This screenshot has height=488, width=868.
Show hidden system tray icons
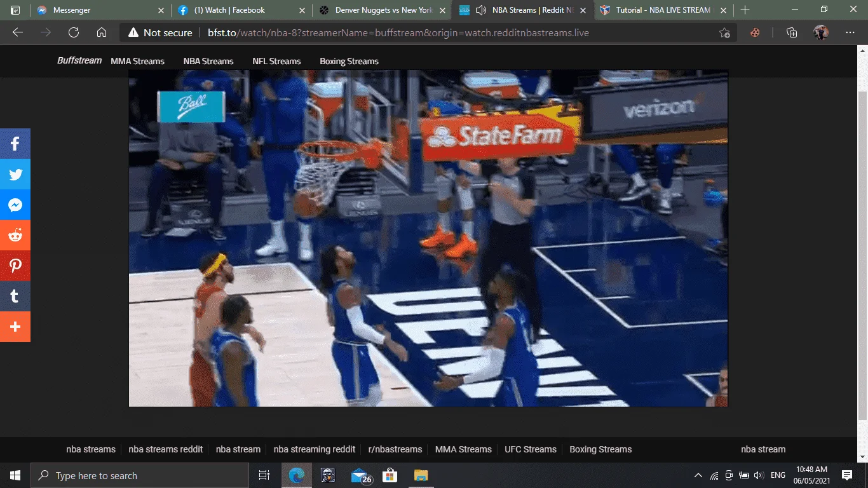[698, 475]
